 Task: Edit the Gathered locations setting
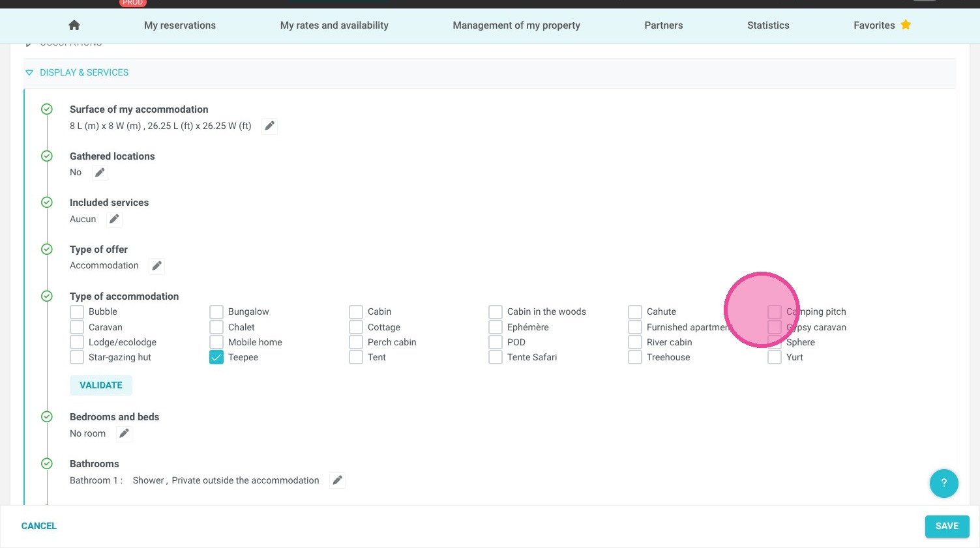click(100, 173)
